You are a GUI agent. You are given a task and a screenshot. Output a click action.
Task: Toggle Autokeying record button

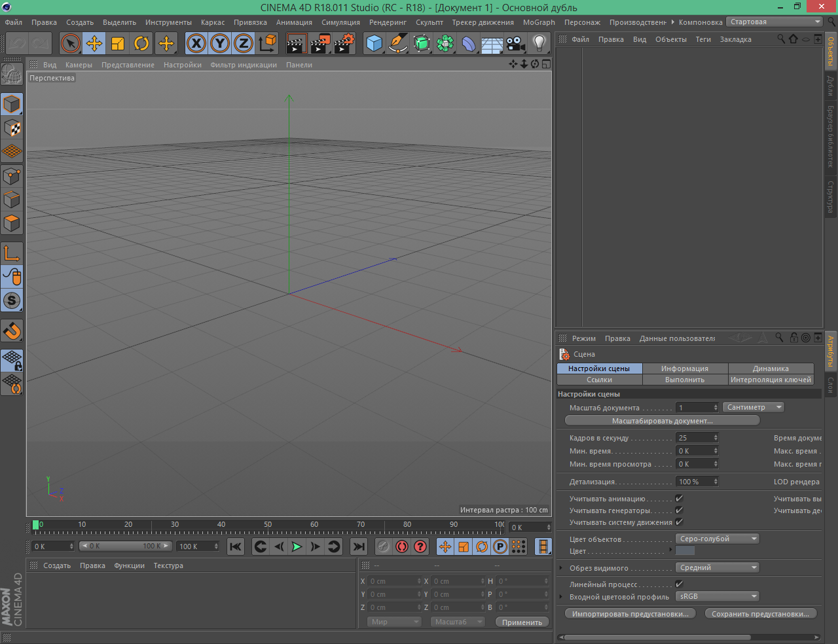[402, 546]
